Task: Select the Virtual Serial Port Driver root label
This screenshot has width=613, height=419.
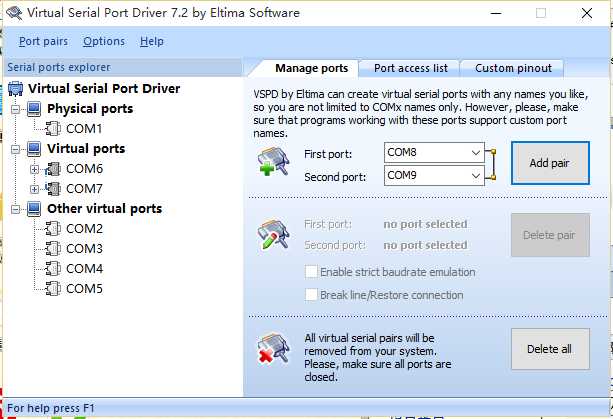Action: coord(104,89)
